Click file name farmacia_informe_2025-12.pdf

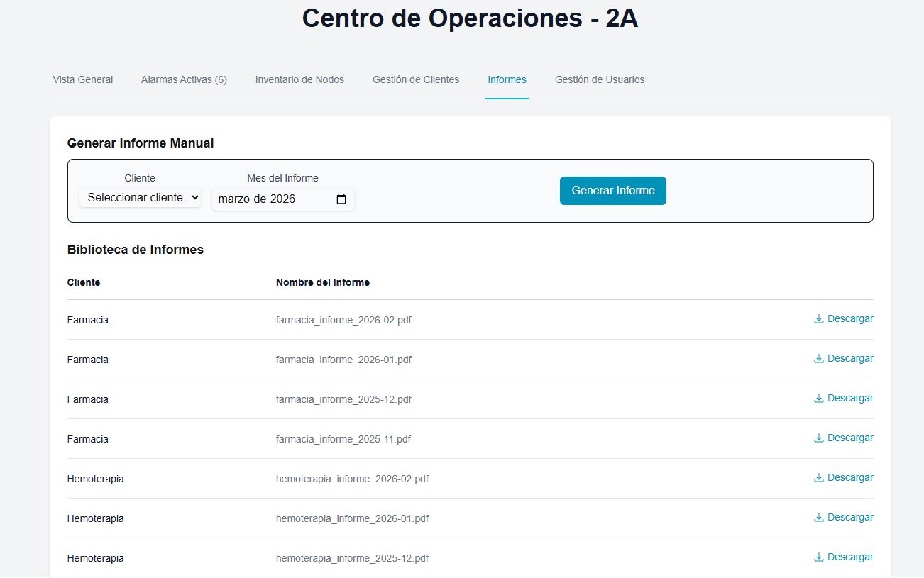click(343, 400)
